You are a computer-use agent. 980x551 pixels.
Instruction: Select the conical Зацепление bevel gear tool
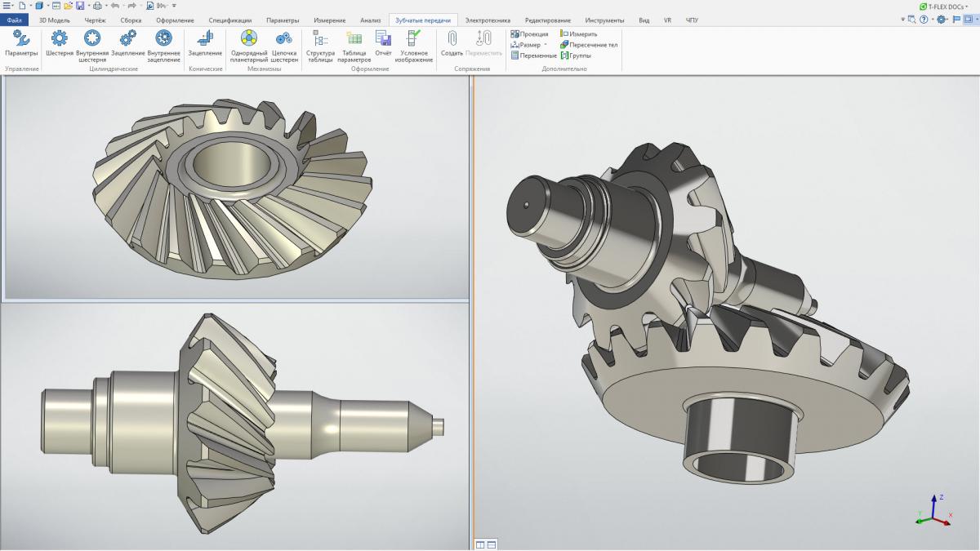(205, 38)
